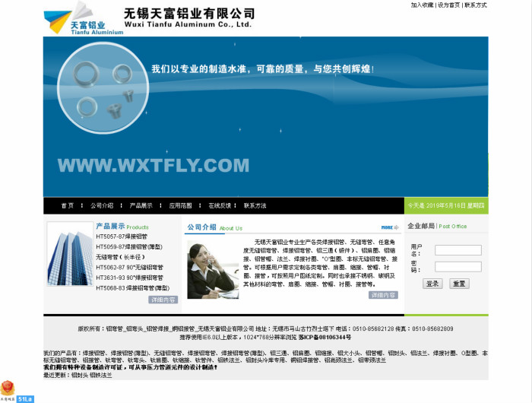The image size is (532, 403).
Task: Click the MORE arrow in company intro
Action: click(389, 227)
